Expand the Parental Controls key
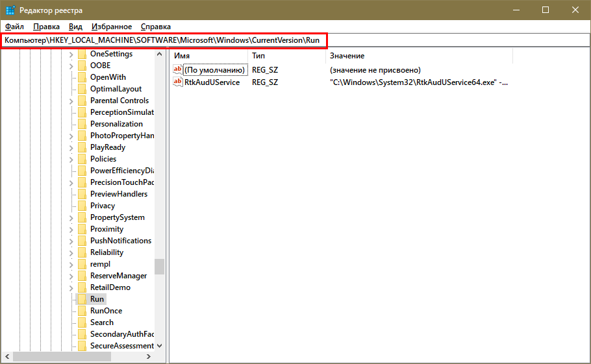This screenshot has width=591, height=364. 71,101
